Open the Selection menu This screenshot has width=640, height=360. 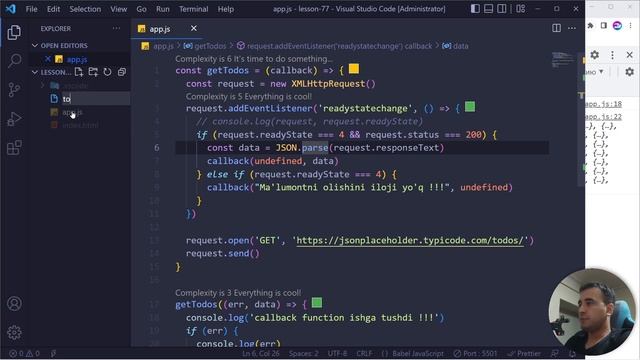pos(85,9)
